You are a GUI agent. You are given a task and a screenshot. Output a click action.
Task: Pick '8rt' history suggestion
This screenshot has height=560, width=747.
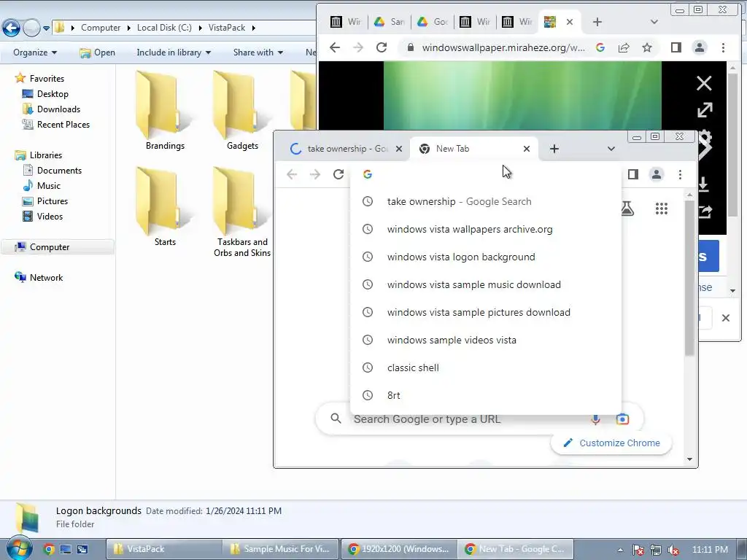click(486, 395)
